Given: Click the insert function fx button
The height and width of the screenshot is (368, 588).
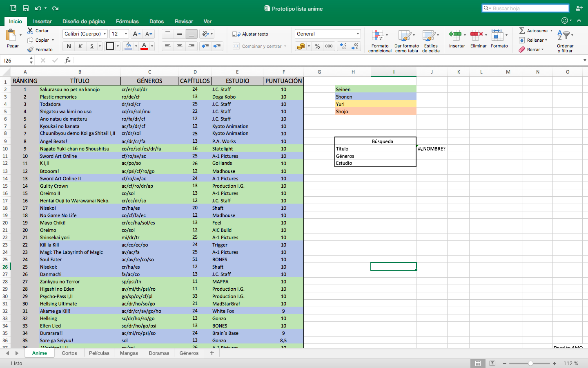Looking at the screenshot, I should pos(67,61).
